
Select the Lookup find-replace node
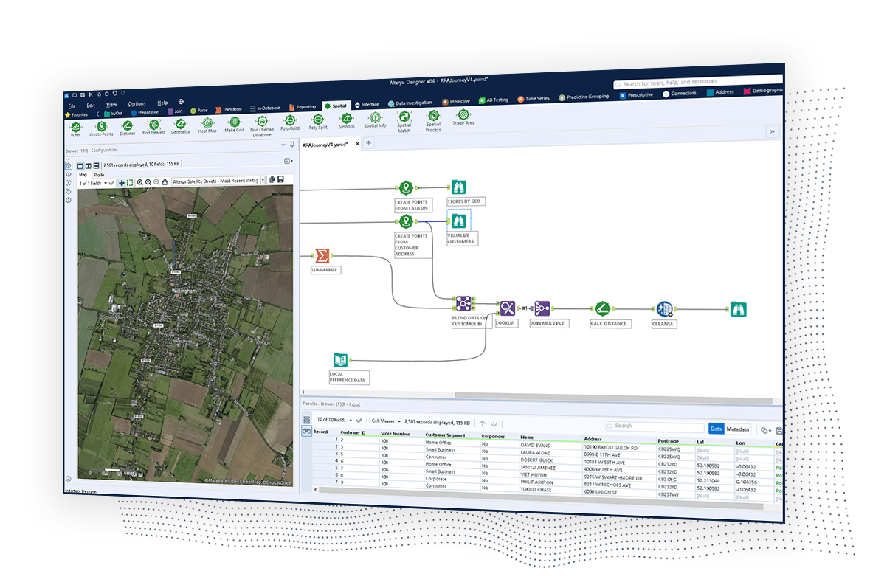[507, 308]
